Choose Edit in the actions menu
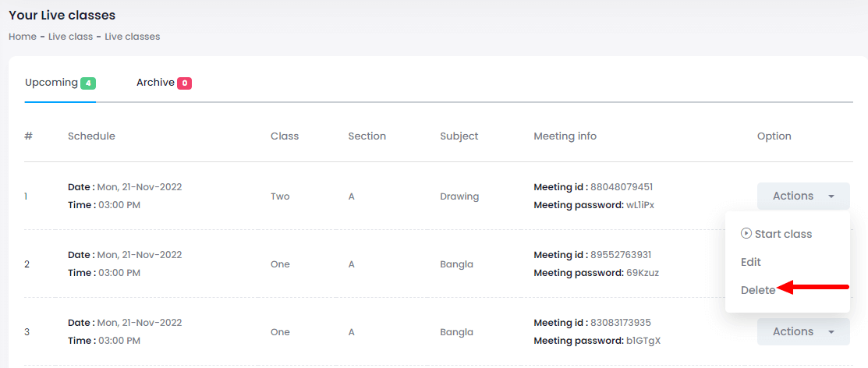This screenshot has width=868, height=368. 751,262
